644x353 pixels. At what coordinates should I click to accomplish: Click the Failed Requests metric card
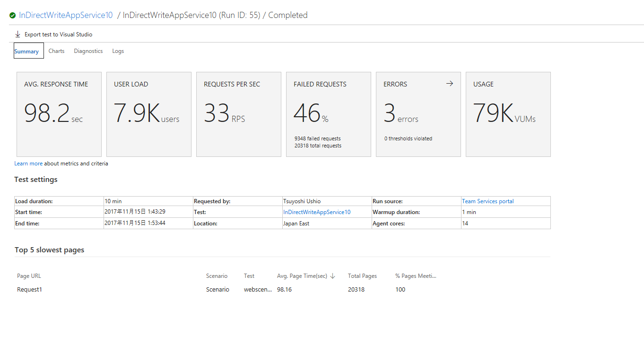click(328, 114)
